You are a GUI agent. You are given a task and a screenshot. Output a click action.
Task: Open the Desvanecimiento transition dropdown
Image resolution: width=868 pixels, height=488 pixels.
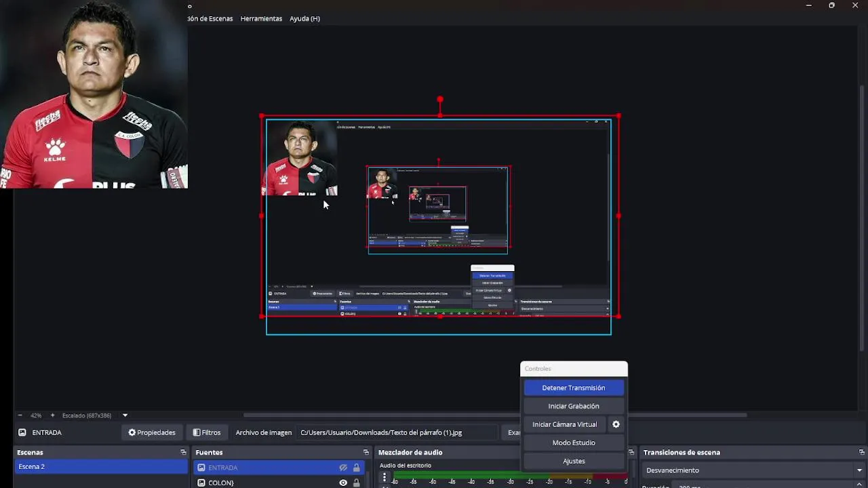(x=754, y=470)
